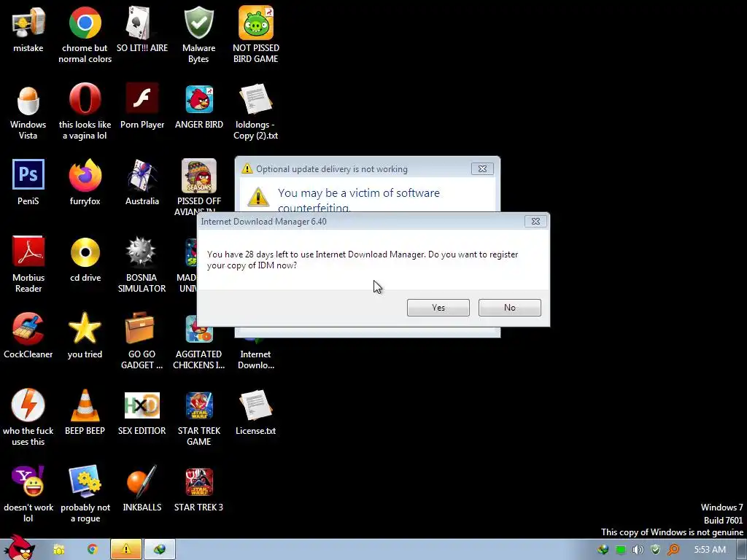The height and width of the screenshot is (560, 747).
Task: Select the ANGER BIRD desktop icon
Action: tap(198, 106)
